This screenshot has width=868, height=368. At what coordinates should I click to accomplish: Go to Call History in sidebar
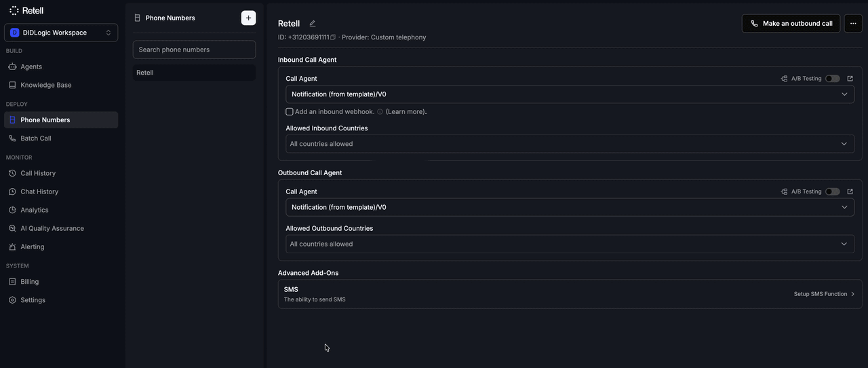[x=38, y=173]
